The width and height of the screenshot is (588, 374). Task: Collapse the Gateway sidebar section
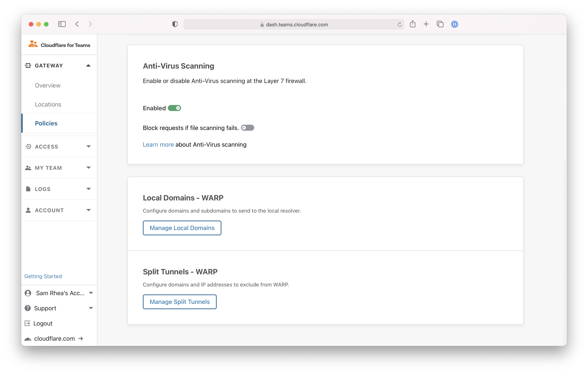(x=88, y=66)
